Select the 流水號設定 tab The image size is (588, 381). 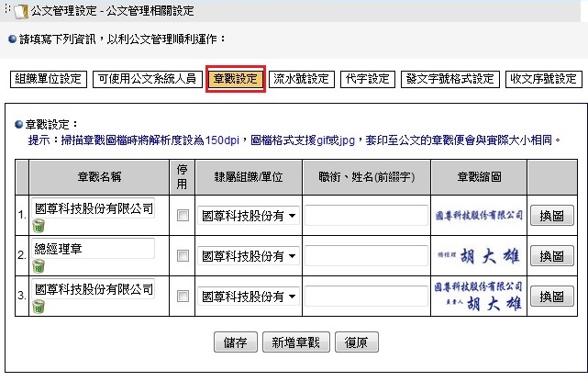click(302, 79)
